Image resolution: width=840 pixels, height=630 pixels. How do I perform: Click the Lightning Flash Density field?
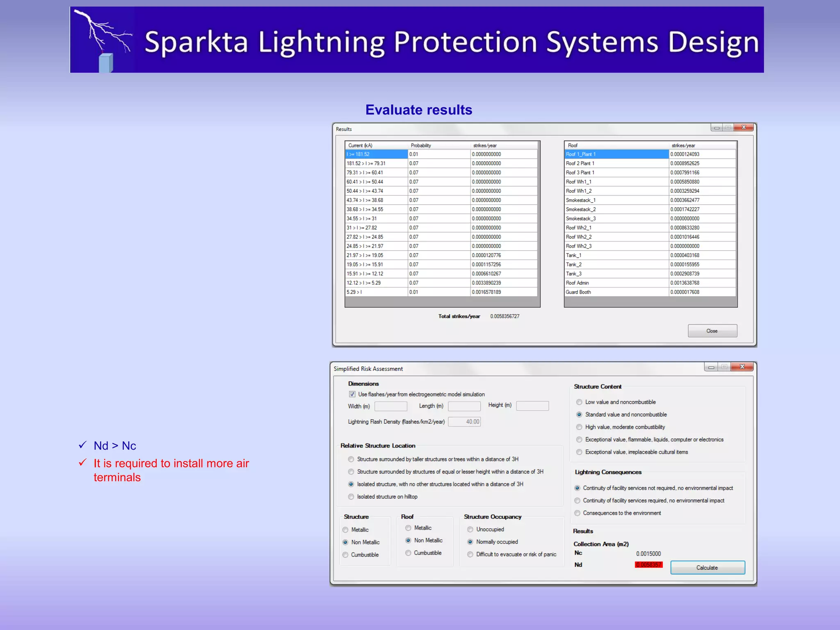pos(464,422)
